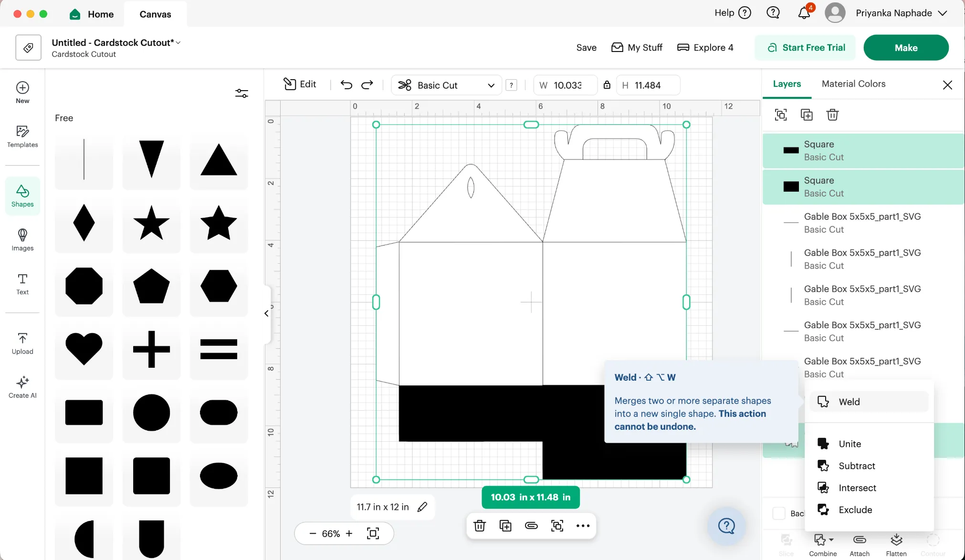Open notifications bell
The height and width of the screenshot is (560, 965).
coord(804,13)
